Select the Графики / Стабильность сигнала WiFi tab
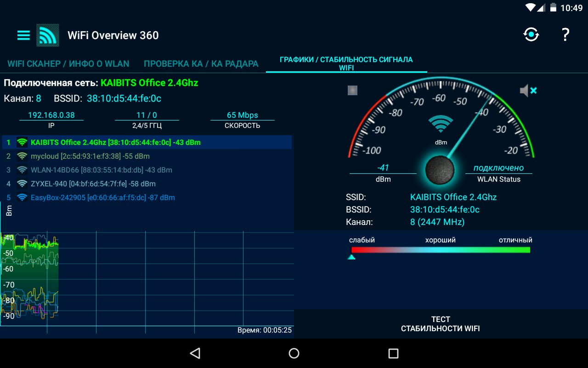Image resolution: width=588 pixels, height=368 pixels. [346, 63]
